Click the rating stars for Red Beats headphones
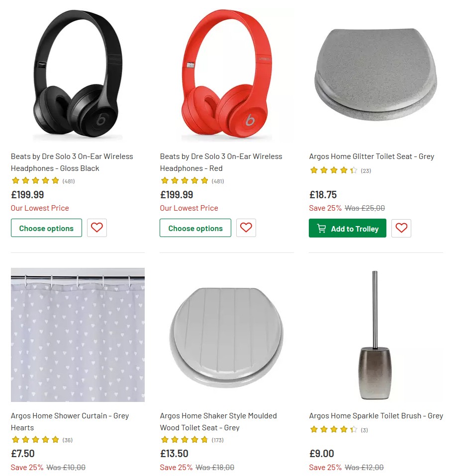This screenshot has height=476, width=459. pyautogui.click(x=184, y=181)
